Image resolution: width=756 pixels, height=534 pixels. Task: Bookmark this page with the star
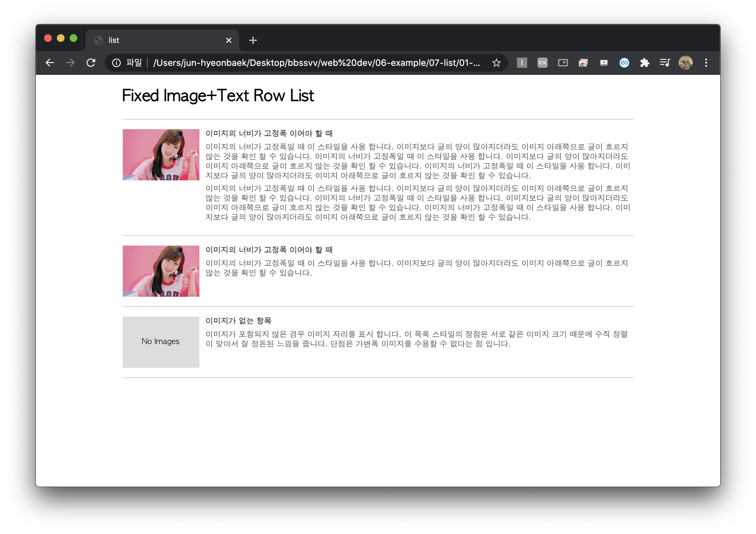click(496, 63)
